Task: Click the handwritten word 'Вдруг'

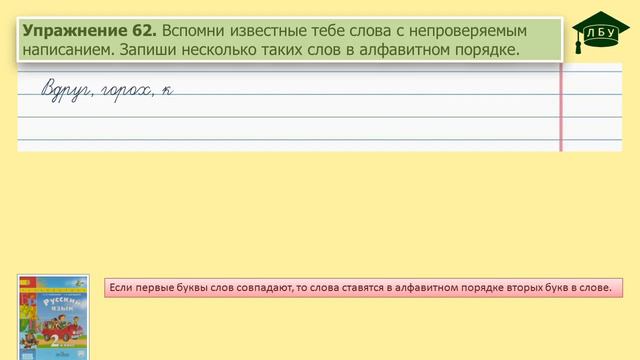Action: (x=66, y=90)
